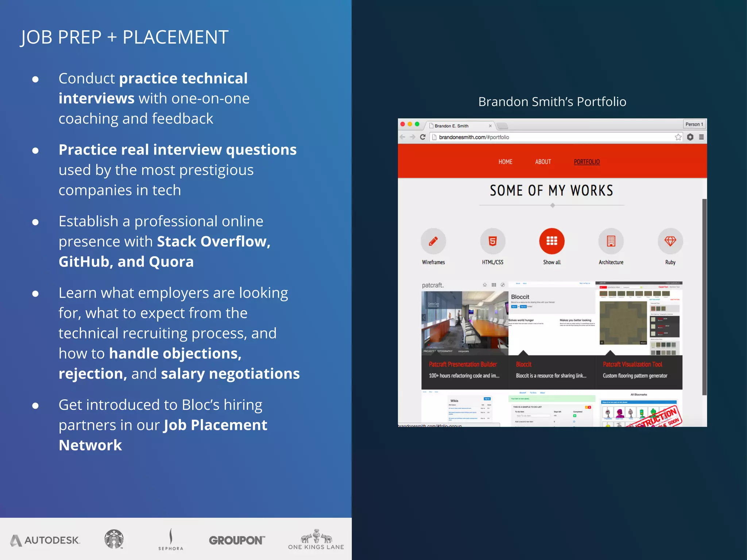This screenshot has height=560, width=747.
Task: Open the ABOUT nav link
Action: [x=543, y=162]
